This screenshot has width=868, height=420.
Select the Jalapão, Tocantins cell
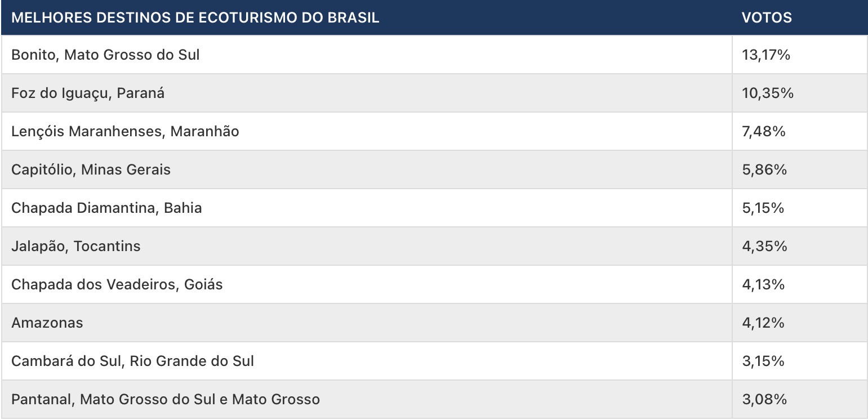click(75, 246)
